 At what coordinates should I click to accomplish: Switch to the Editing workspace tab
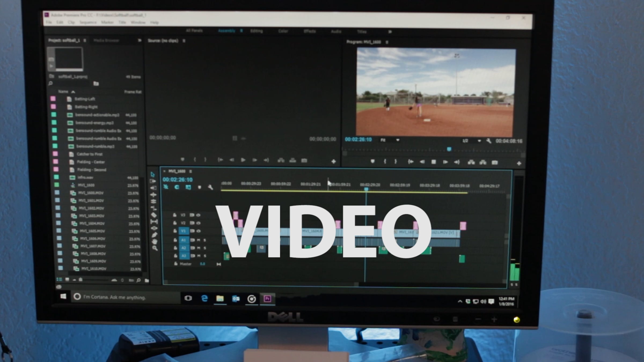coord(256,31)
